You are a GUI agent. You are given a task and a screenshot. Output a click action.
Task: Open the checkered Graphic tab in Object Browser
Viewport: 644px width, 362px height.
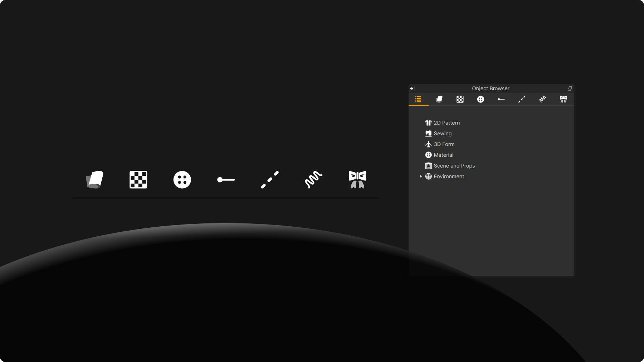click(x=460, y=99)
